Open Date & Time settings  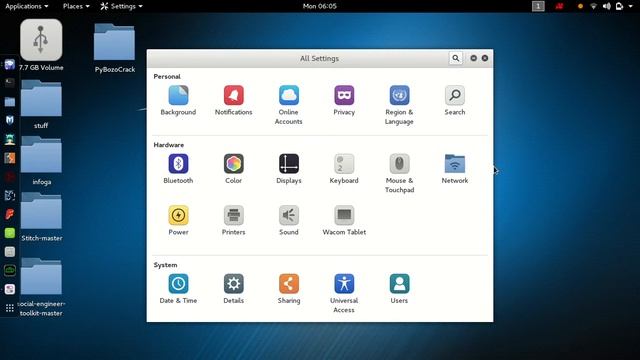coord(178,289)
